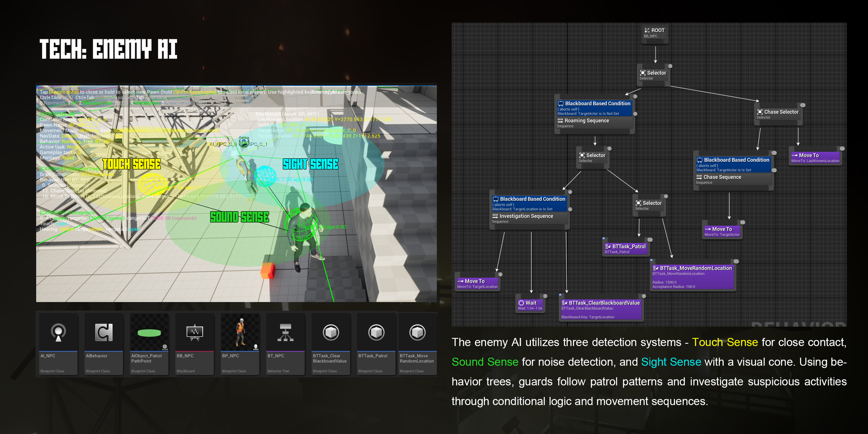868x434 pixels.
Task: Click the BTTask_MoveRandomLocation graph node
Action: pyautogui.click(x=693, y=277)
